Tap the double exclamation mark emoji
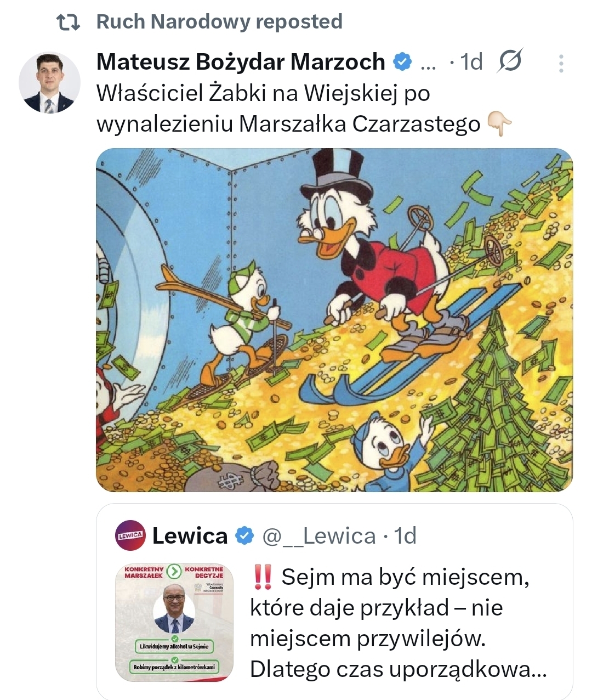This screenshot has width=592, height=700. click(264, 577)
